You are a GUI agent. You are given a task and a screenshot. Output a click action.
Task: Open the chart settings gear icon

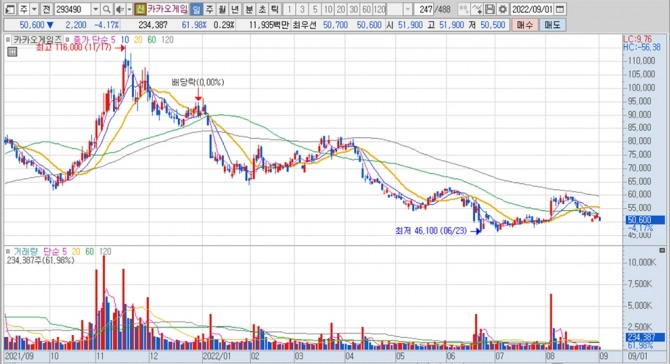503,9
